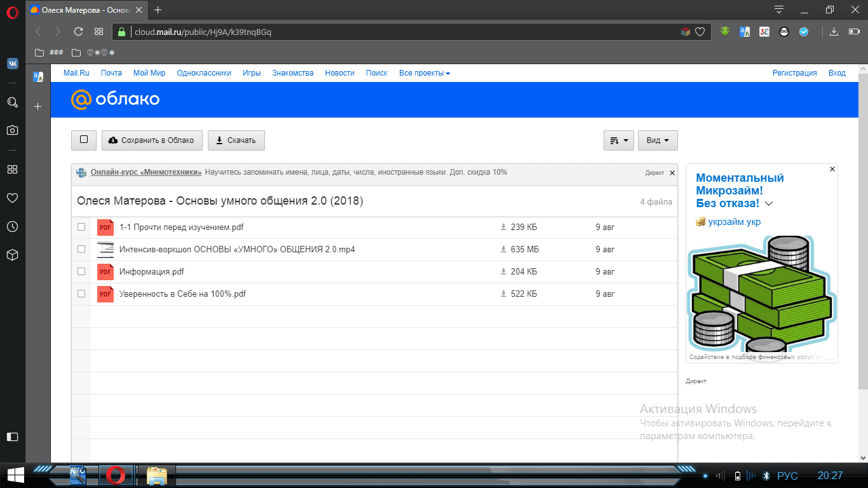Open a new tab with the plus button
The height and width of the screenshot is (488, 868).
click(158, 10)
